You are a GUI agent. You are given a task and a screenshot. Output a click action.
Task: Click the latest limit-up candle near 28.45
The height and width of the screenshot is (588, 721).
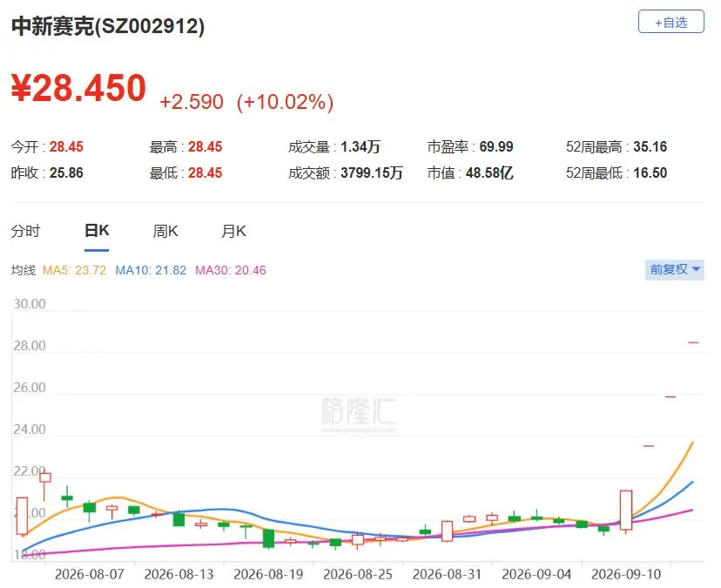pos(693,342)
